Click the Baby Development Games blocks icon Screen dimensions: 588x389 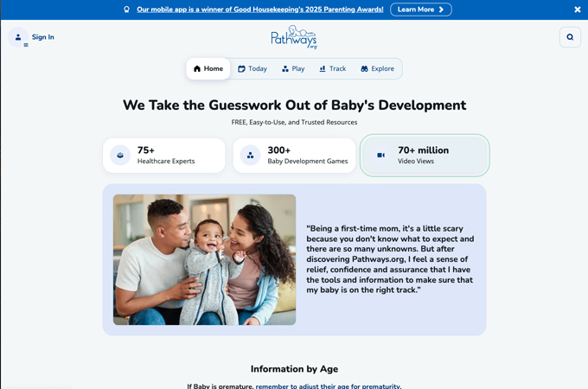point(250,155)
